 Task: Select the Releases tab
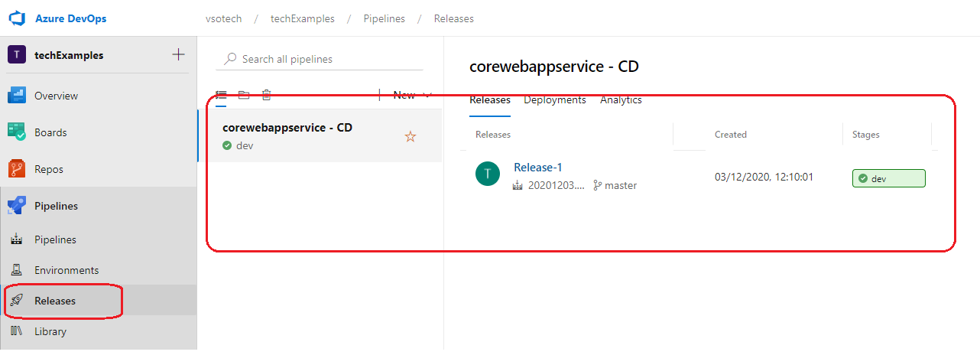(x=490, y=99)
